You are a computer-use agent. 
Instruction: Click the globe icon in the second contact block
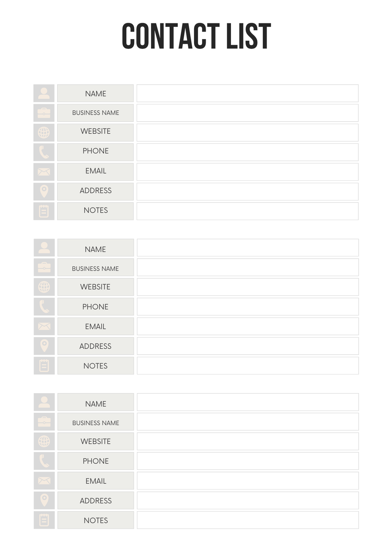pos(44,287)
